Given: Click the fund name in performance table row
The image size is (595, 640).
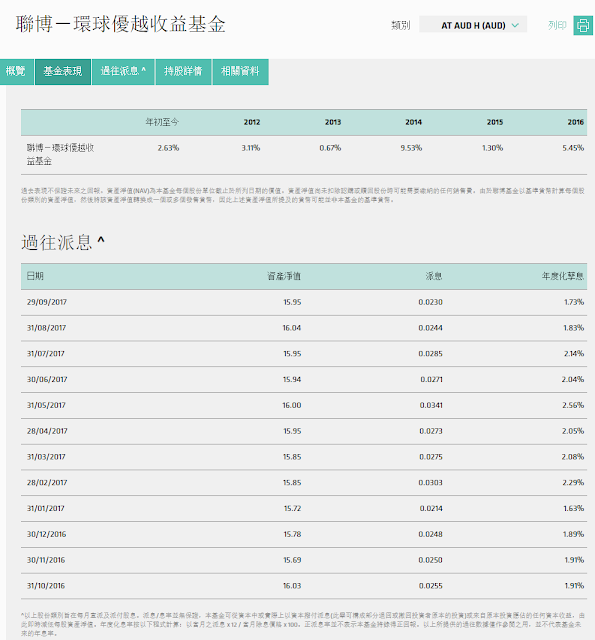Looking at the screenshot, I should point(60,154).
